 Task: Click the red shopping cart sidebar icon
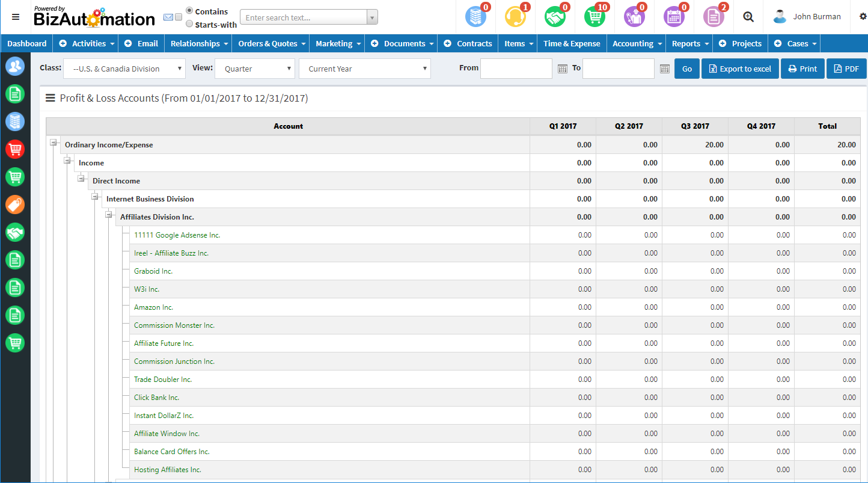(15, 149)
